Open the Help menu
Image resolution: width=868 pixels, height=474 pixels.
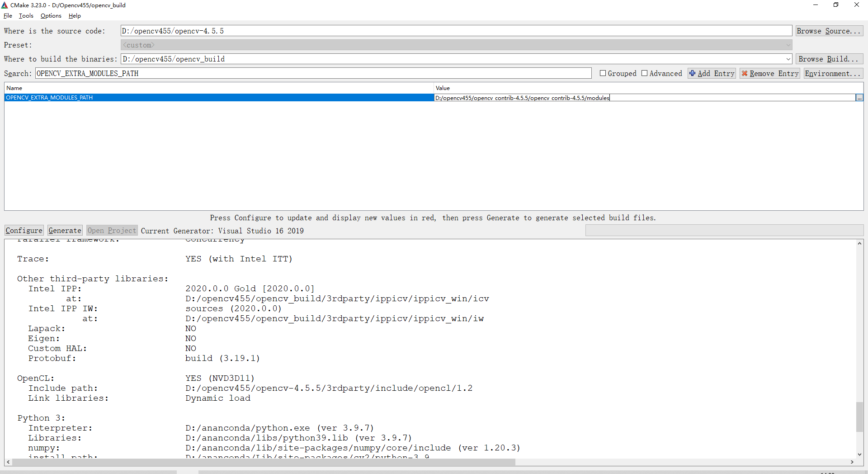click(x=75, y=16)
